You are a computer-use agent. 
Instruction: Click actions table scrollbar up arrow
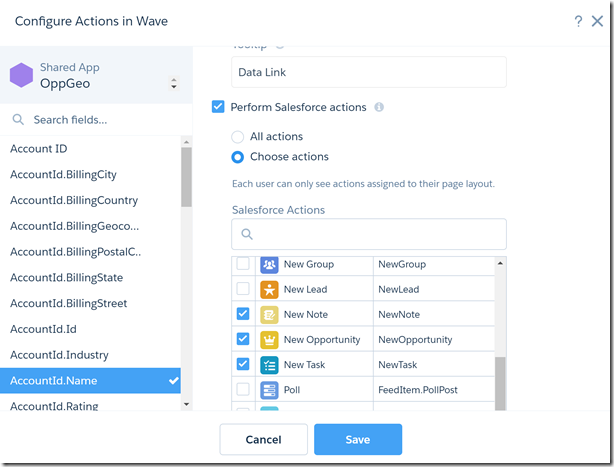pos(500,263)
